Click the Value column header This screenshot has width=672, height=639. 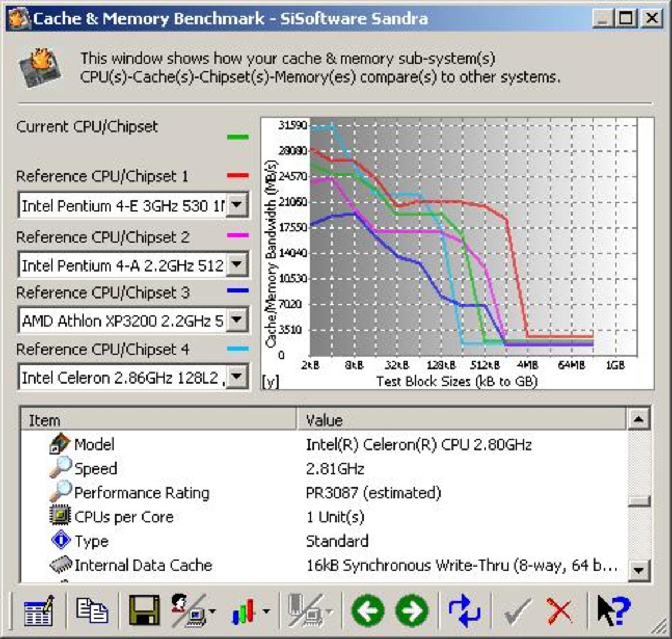tap(461, 420)
